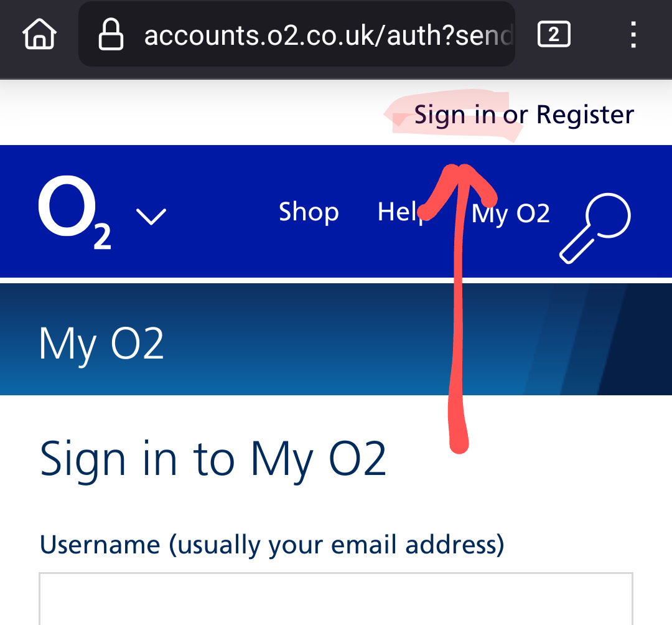Click the Sign in or Register link
The height and width of the screenshot is (625, 672).
point(525,114)
